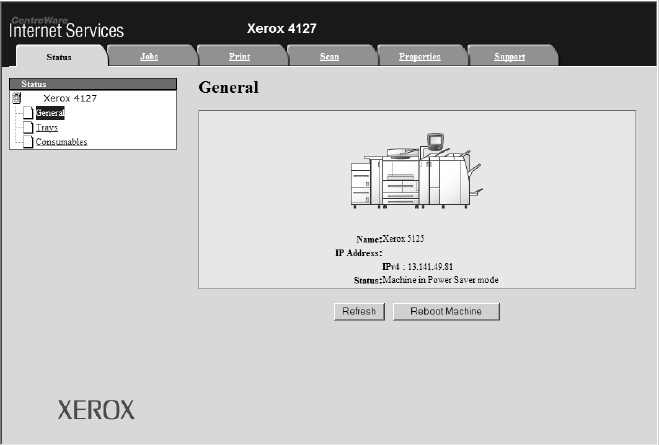Click the Status panel header in sidebar
Screen dimensions: 659x445
[93, 84]
